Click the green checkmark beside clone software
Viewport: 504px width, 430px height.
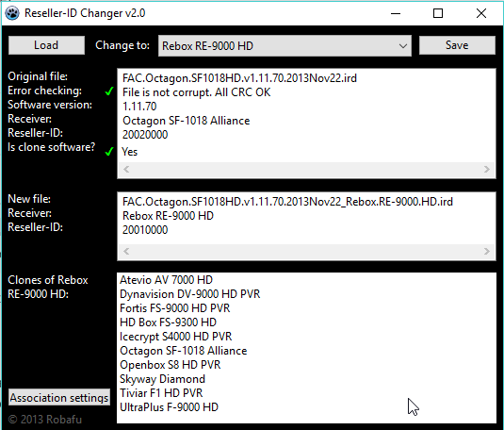109,151
